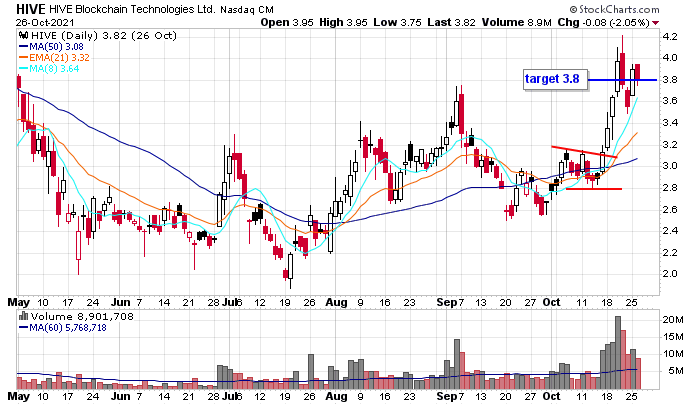The height and width of the screenshot is (405, 700).
Task: Click the red down-triangle change indicator
Action: point(655,23)
